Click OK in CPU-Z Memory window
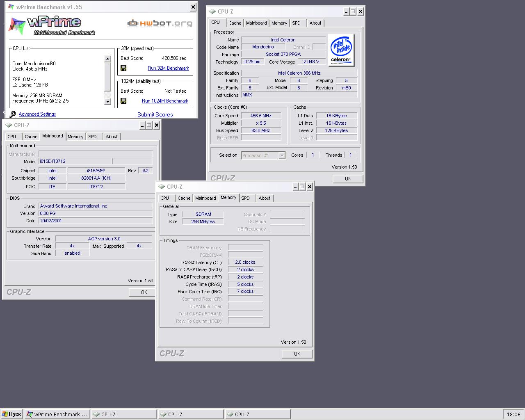Viewport: 525px width, 420px height. (x=297, y=354)
